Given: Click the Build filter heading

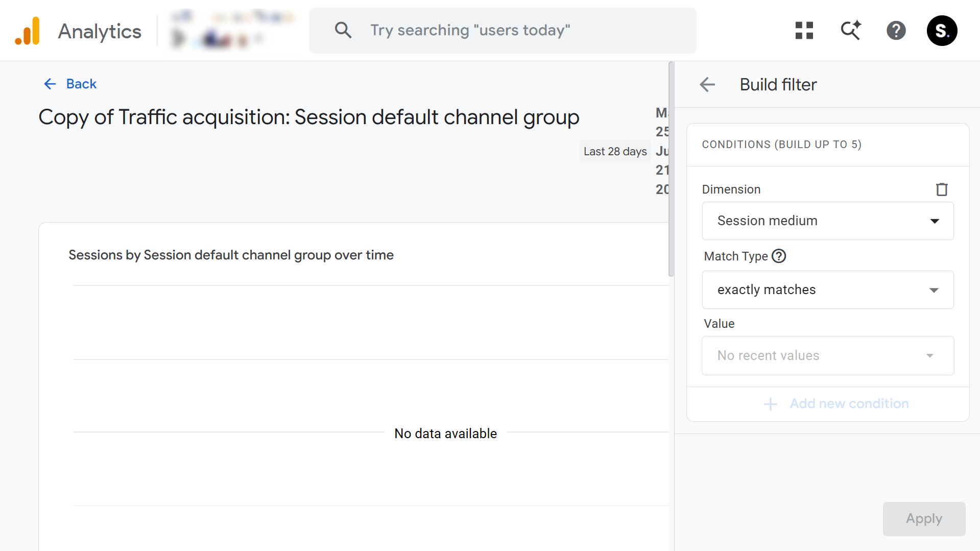Looking at the screenshot, I should pos(778,85).
